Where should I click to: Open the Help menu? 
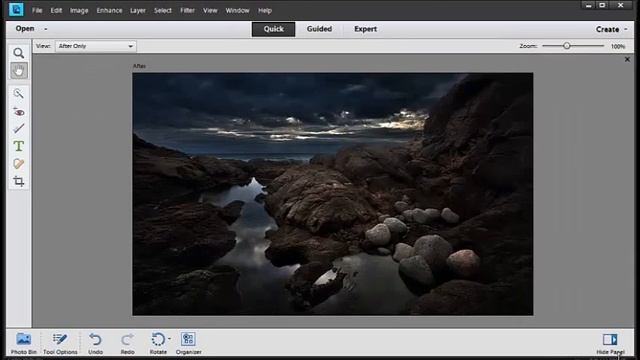265,11
